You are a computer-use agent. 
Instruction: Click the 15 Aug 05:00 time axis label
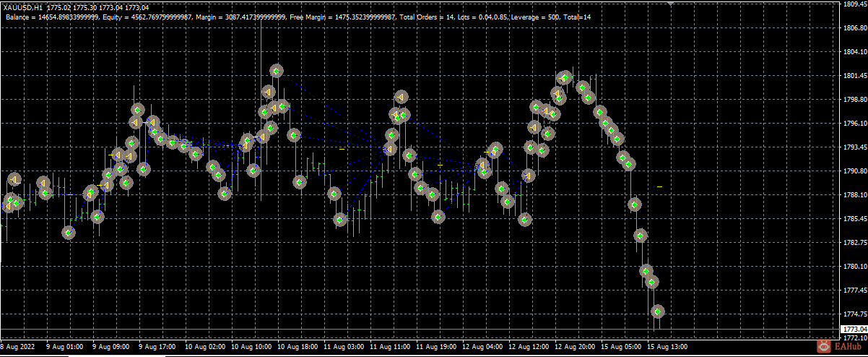coord(621,348)
